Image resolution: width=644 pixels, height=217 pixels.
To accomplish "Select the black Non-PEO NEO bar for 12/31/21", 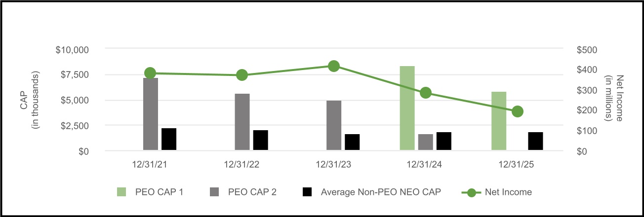I will pos(169,139).
